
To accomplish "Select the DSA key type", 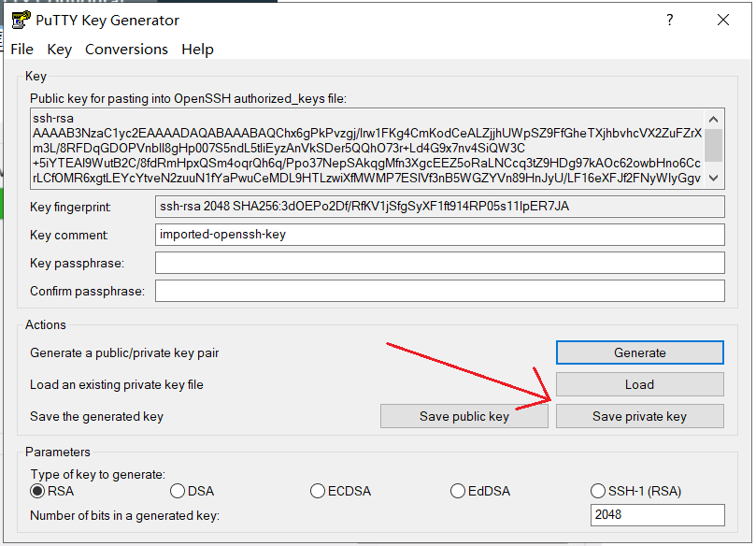I will point(192,491).
